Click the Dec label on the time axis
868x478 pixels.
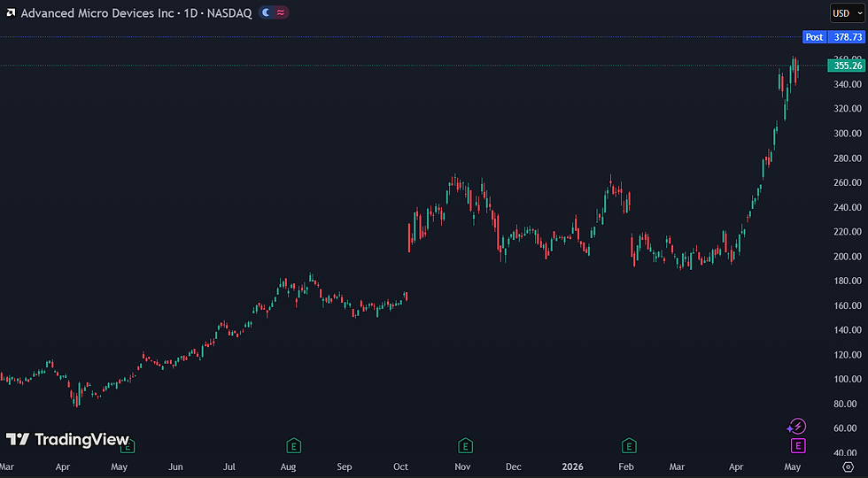[514, 467]
